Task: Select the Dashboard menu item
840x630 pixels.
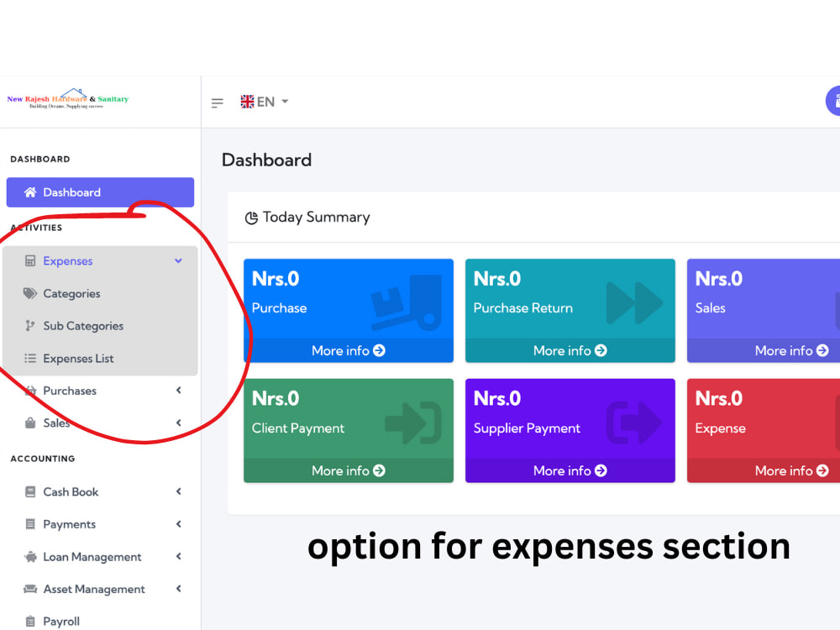Action: tap(100, 192)
